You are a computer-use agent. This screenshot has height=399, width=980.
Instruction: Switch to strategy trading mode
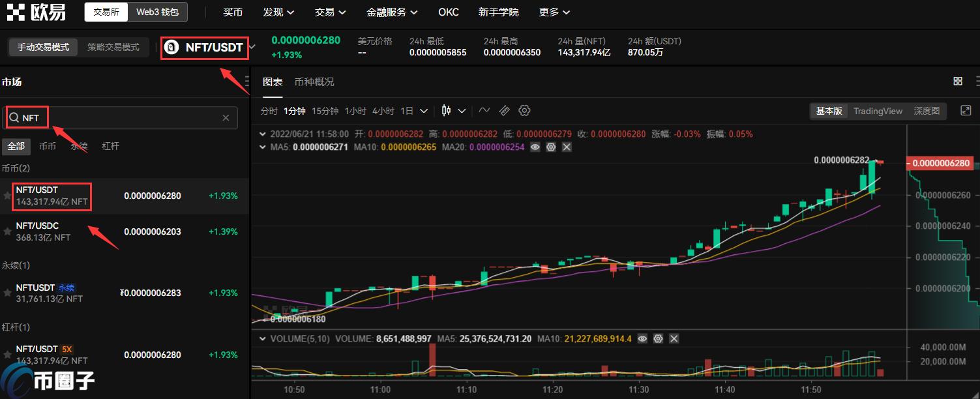(113, 48)
